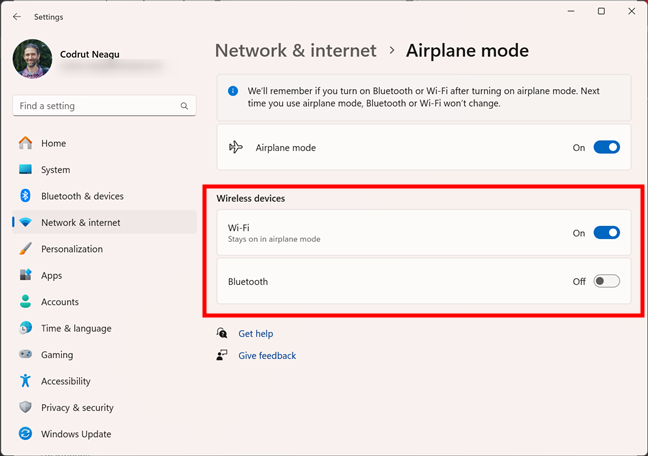
Task: Click the Privacy & security shield icon
Action: coord(25,407)
